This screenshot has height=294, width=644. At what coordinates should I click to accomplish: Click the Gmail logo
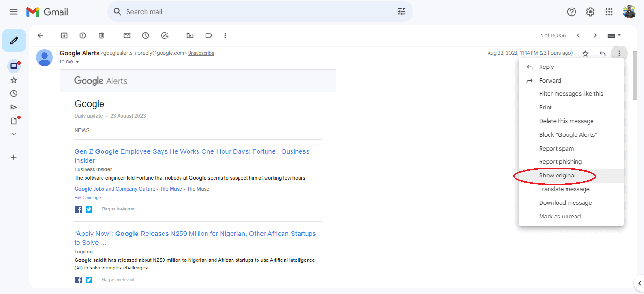click(47, 12)
